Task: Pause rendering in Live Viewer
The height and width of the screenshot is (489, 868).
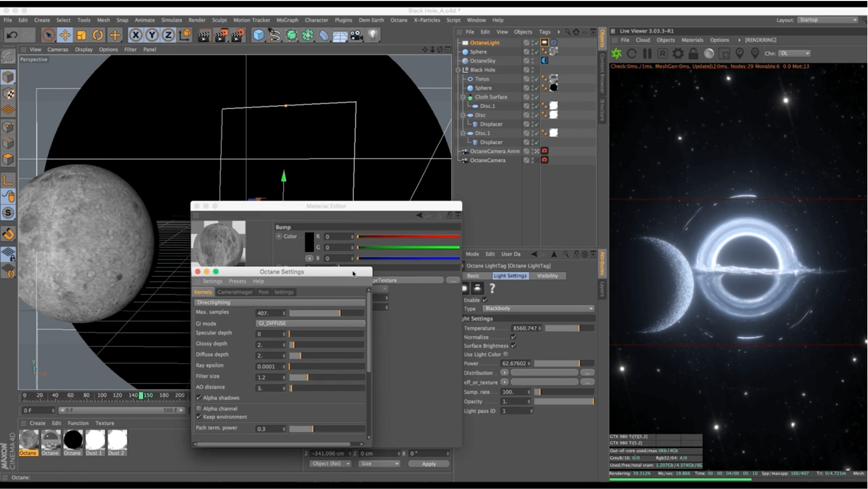Action: coord(647,53)
